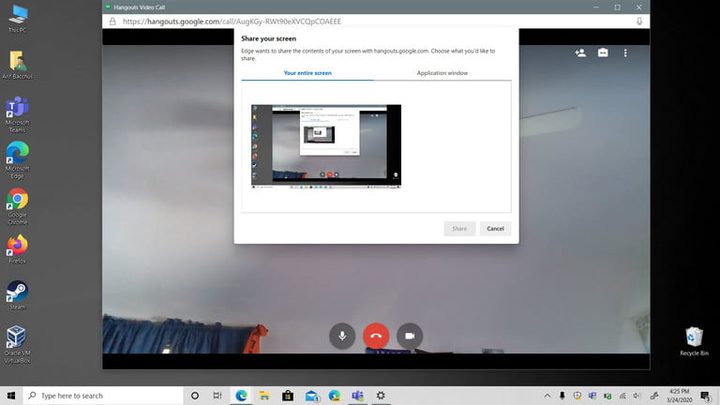This screenshot has width=720, height=405.
Task: Open Microsoft Store from the taskbar
Action: tap(288, 395)
